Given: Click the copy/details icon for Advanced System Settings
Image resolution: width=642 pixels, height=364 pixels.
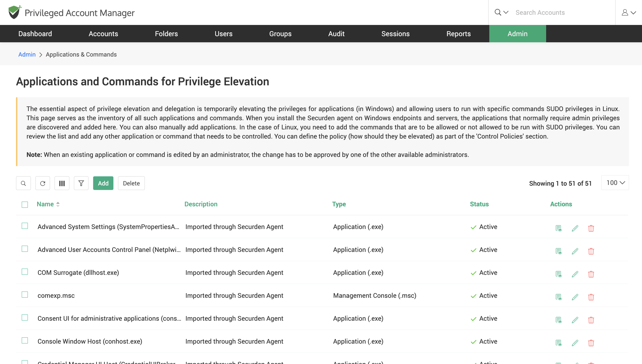Looking at the screenshot, I should (x=559, y=228).
